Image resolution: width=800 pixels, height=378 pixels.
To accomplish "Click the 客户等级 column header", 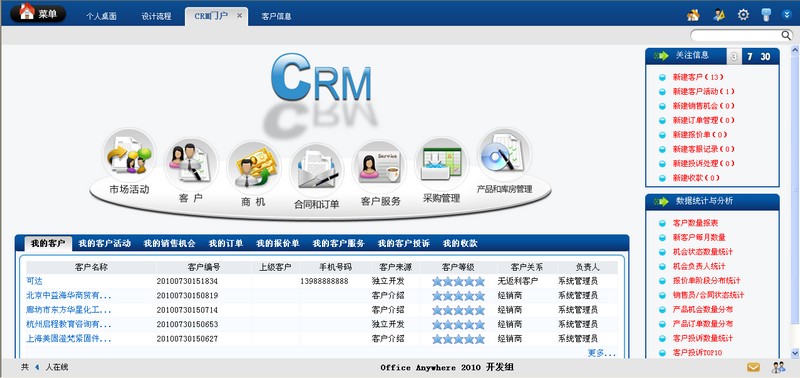I will 458,267.
